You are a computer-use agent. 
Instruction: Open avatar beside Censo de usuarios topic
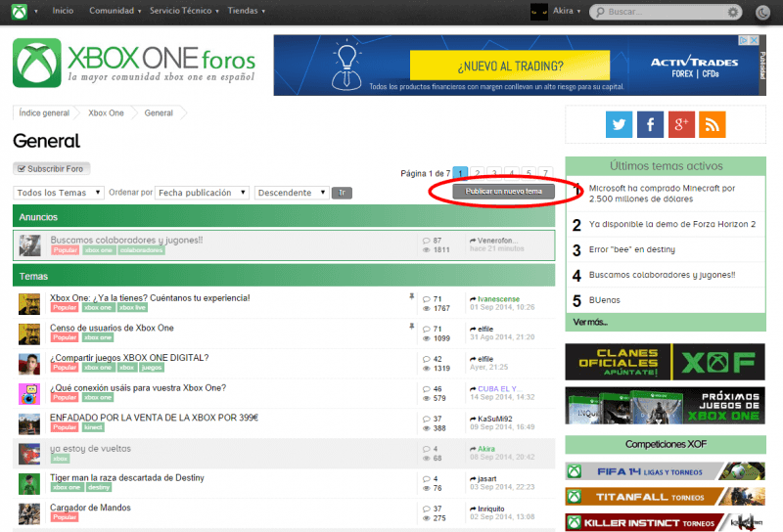pyautogui.click(x=29, y=333)
